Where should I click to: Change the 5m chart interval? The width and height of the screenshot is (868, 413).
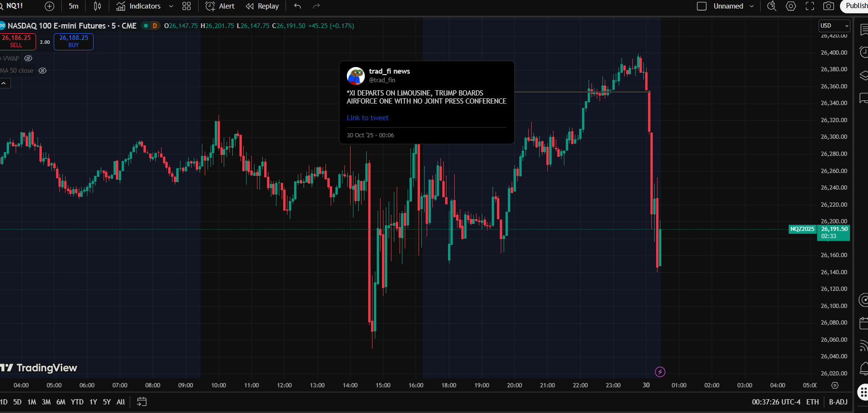click(74, 6)
